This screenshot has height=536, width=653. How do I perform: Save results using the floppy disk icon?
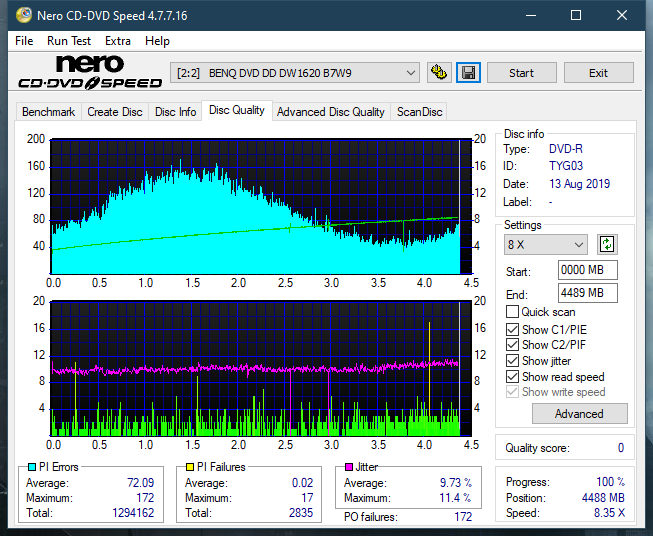[468, 73]
